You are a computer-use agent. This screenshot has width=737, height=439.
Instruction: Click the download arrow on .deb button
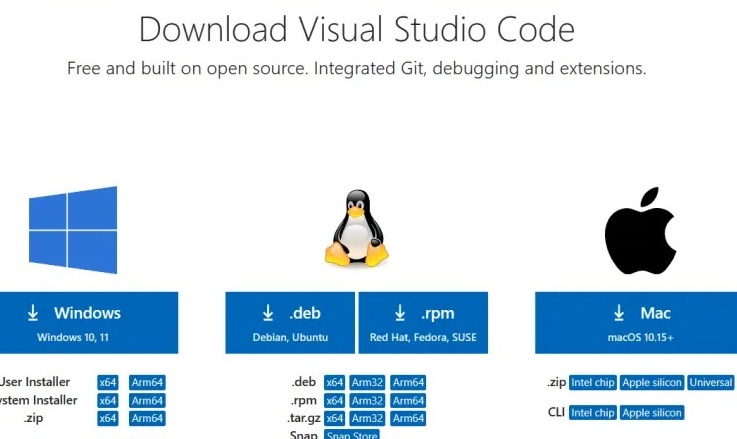[x=268, y=313]
